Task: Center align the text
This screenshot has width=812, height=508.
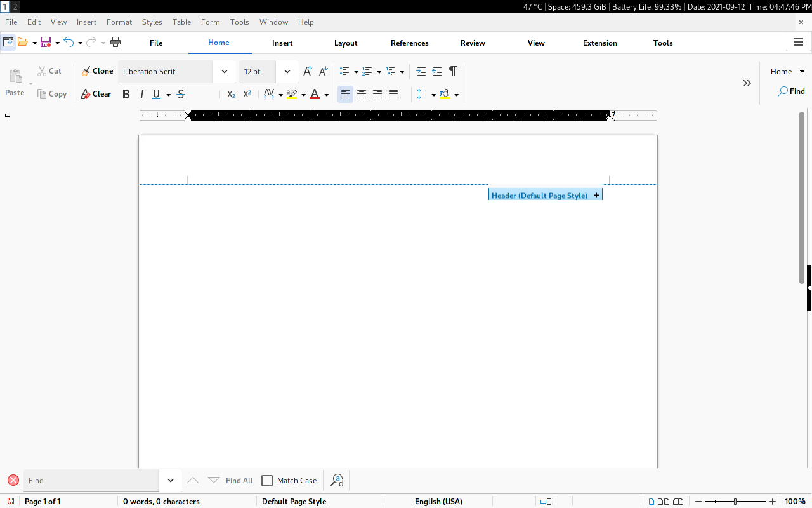Action: pyautogui.click(x=362, y=95)
